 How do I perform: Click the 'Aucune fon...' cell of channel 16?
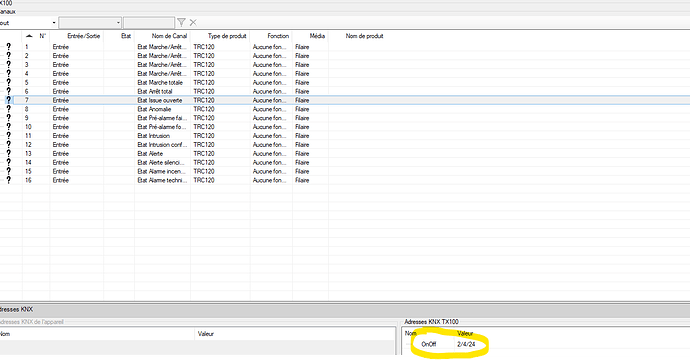tap(269, 180)
